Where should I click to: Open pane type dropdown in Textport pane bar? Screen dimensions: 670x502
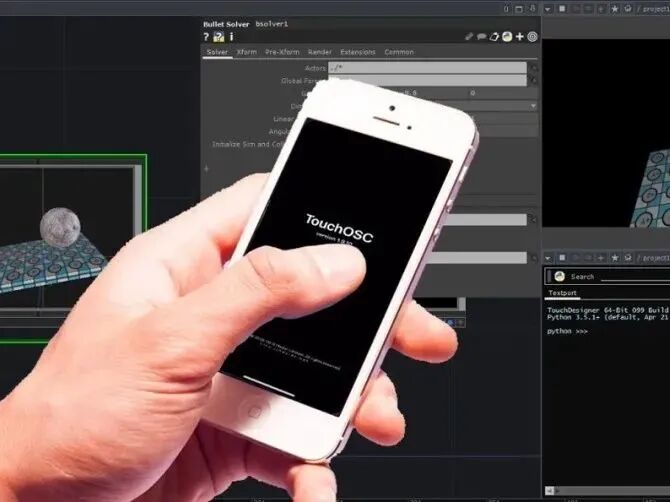pyautogui.click(x=548, y=258)
